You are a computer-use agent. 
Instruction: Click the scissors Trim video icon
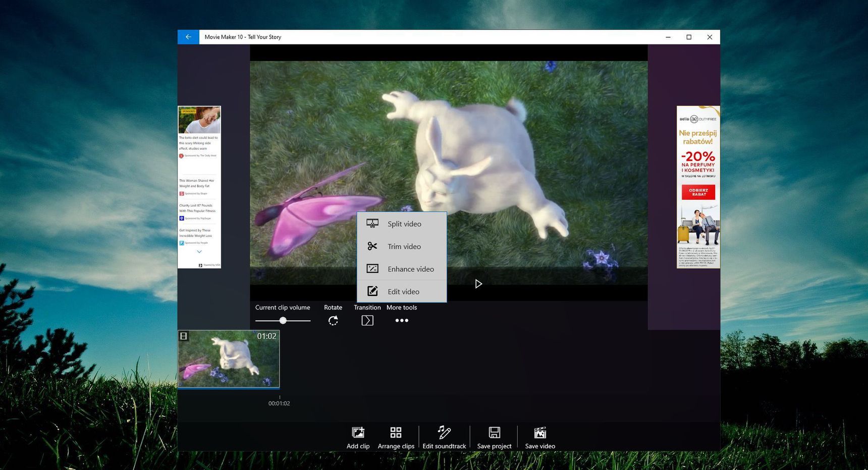point(372,246)
